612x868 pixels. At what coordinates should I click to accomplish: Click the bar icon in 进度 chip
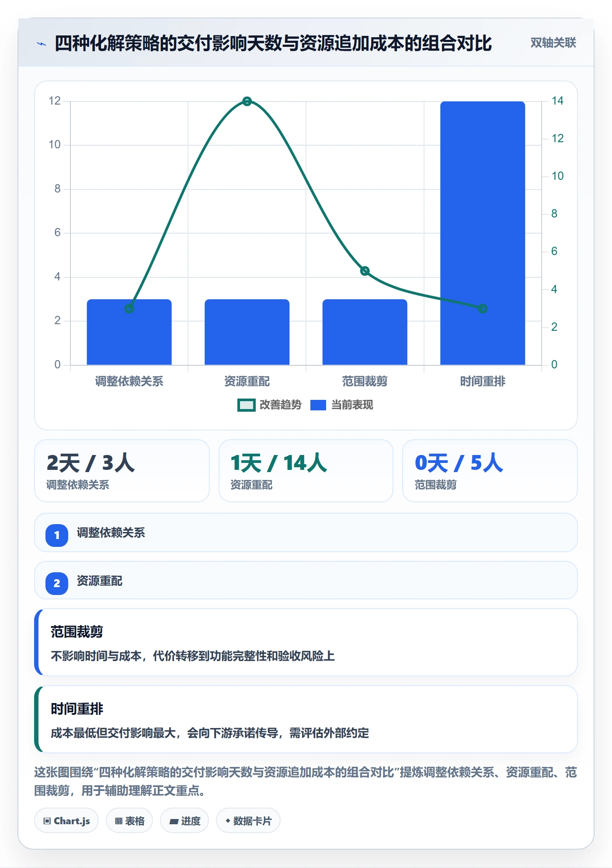(x=174, y=822)
